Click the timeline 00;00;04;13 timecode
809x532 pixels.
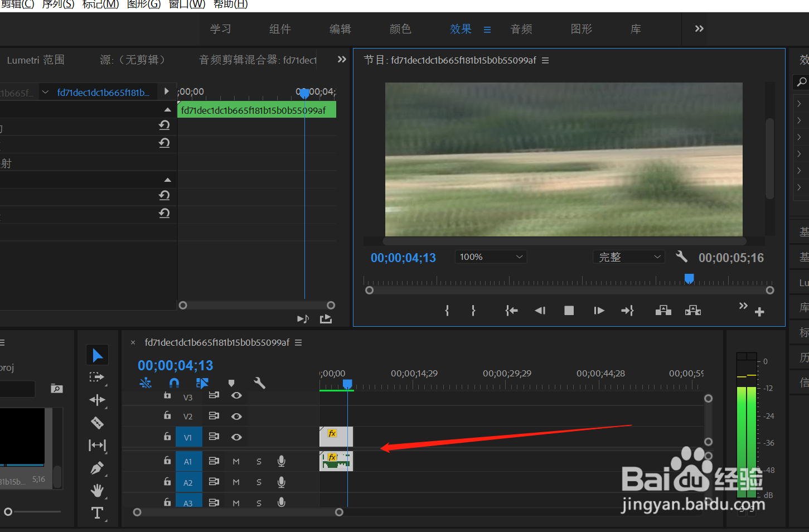coord(176,365)
